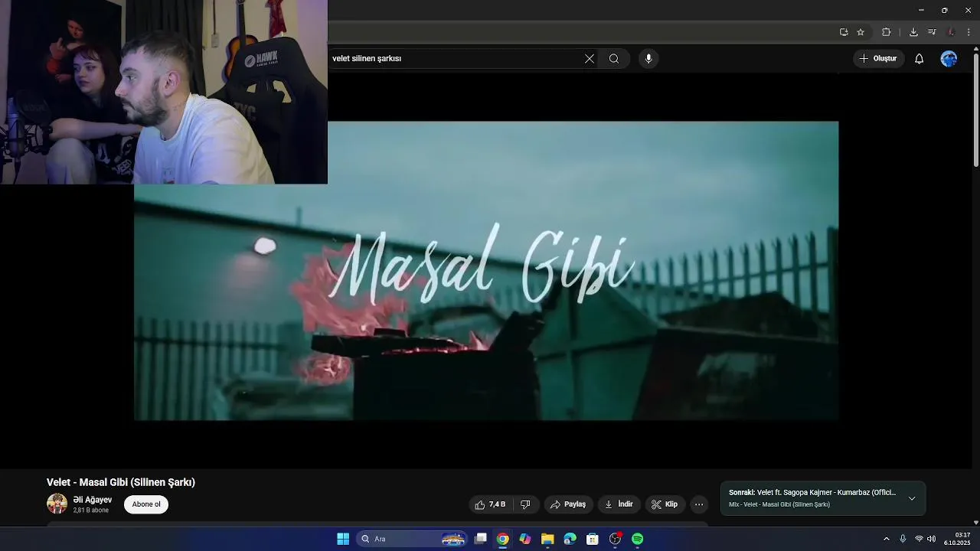Open the Oluştur create menu
The image size is (980, 551).
[x=878, y=59]
